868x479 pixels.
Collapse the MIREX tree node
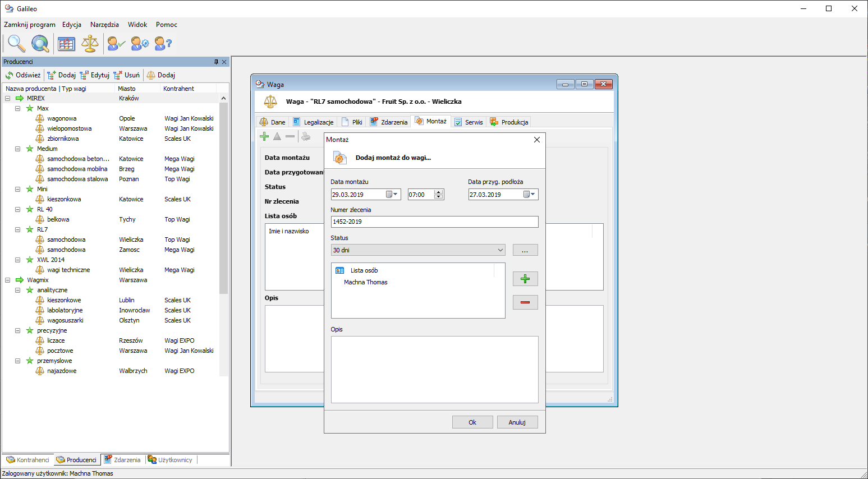point(8,98)
